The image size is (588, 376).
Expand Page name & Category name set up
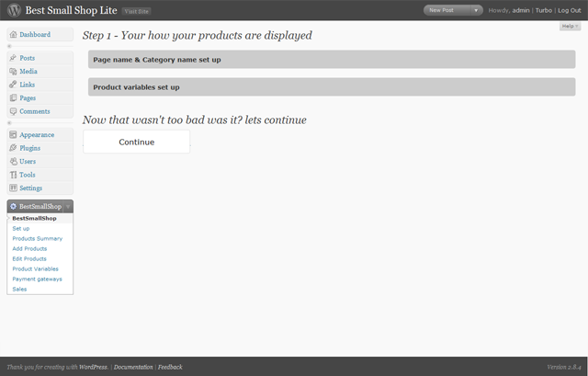point(332,60)
